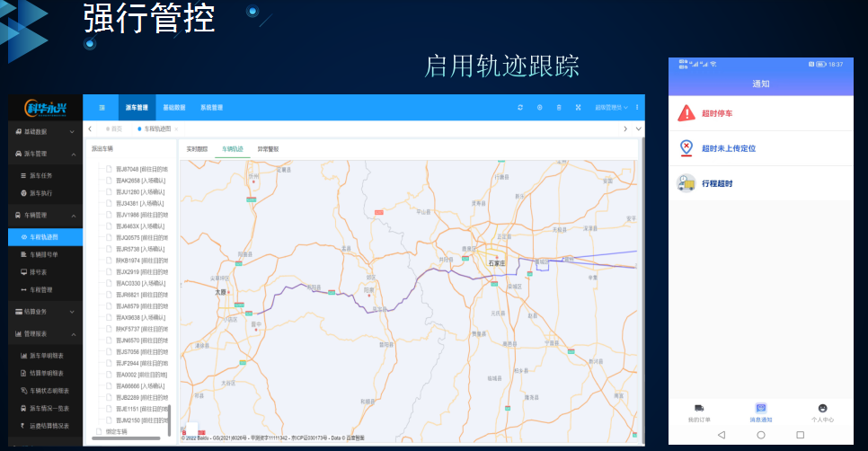Image resolution: width=868 pixels, height=451 pixels.
Task: Open 行程超时 notification on phone
Action: pyautogui.click(x=760, y=183)
